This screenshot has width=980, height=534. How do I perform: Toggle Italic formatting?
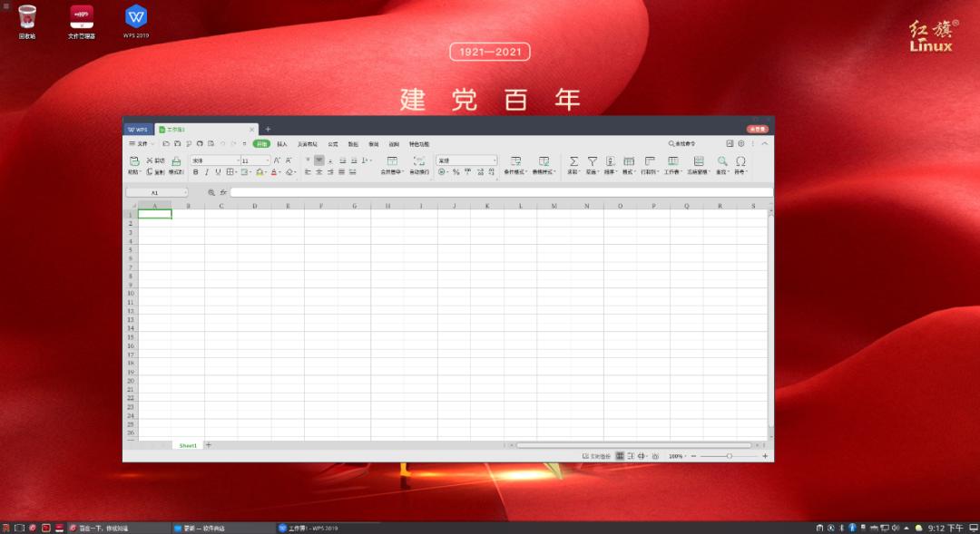pyautogui.click(x=207, y=171)
